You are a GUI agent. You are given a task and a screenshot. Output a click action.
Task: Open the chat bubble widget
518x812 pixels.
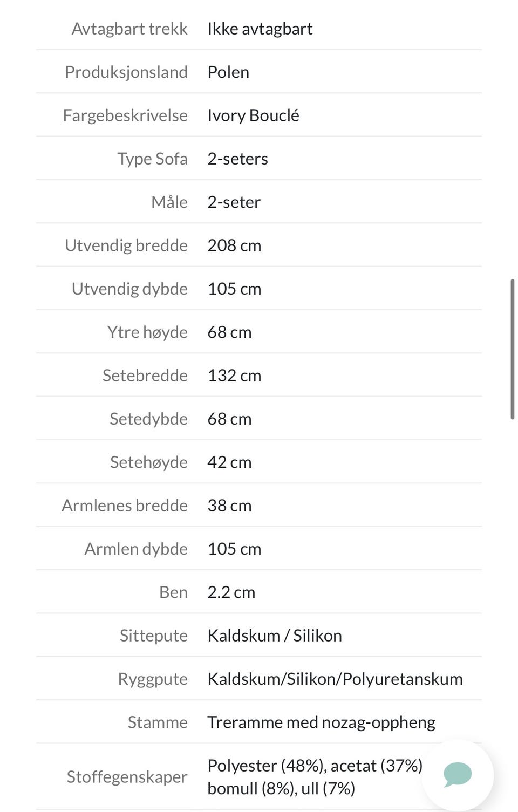pyautogui.click(x=458, y=774)
